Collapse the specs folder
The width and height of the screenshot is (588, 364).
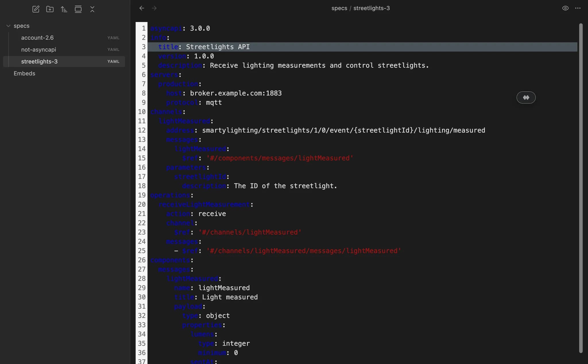[8, 26]
